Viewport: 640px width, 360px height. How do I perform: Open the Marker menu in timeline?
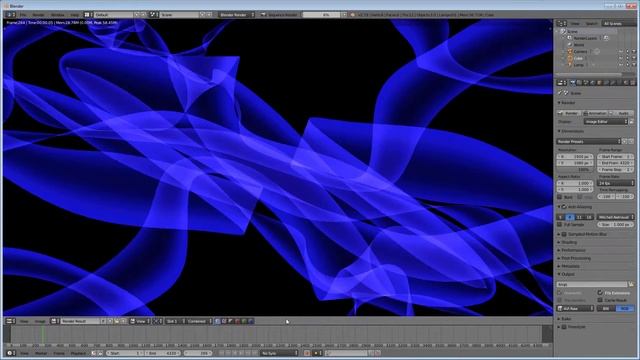click(41, 353)
